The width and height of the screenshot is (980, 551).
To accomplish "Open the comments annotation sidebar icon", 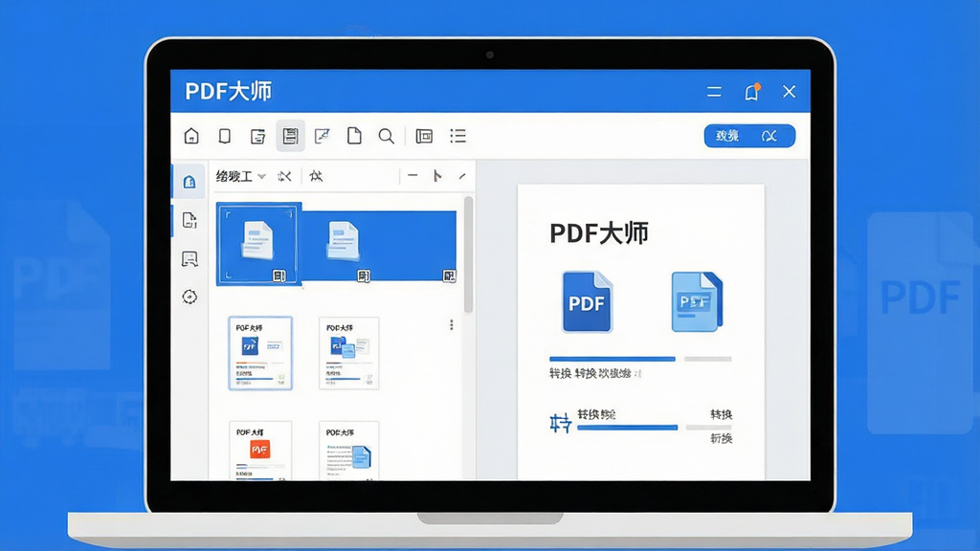I will pos(189,258).
